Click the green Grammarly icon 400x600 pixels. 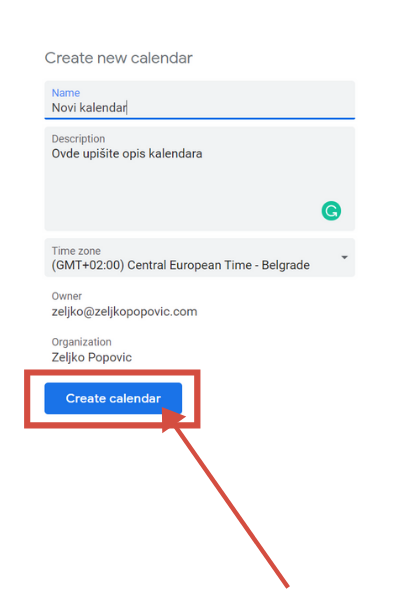tap(331, 211)
